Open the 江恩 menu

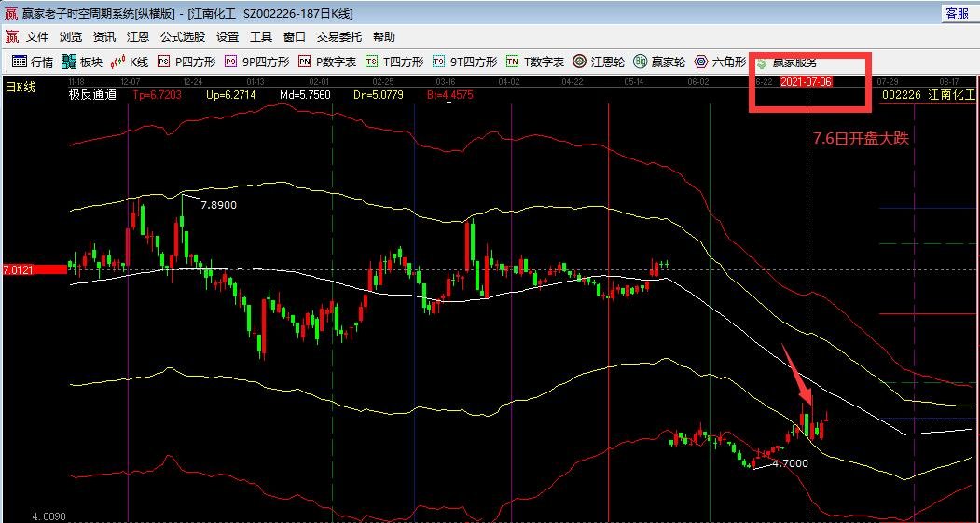coord(137,37)
